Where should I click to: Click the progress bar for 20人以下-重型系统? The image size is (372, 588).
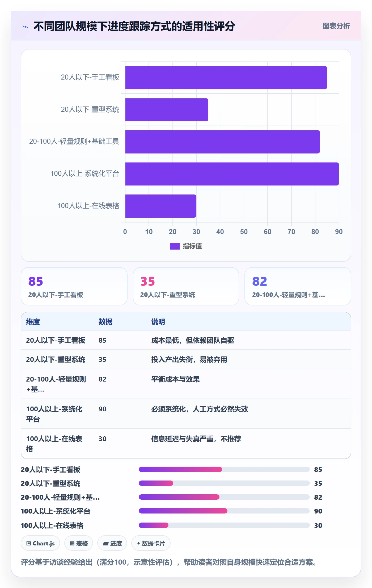coord(224,483)
